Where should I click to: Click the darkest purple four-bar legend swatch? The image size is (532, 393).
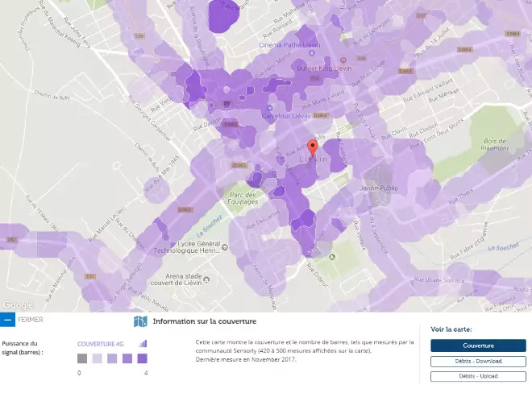point(142,359)
